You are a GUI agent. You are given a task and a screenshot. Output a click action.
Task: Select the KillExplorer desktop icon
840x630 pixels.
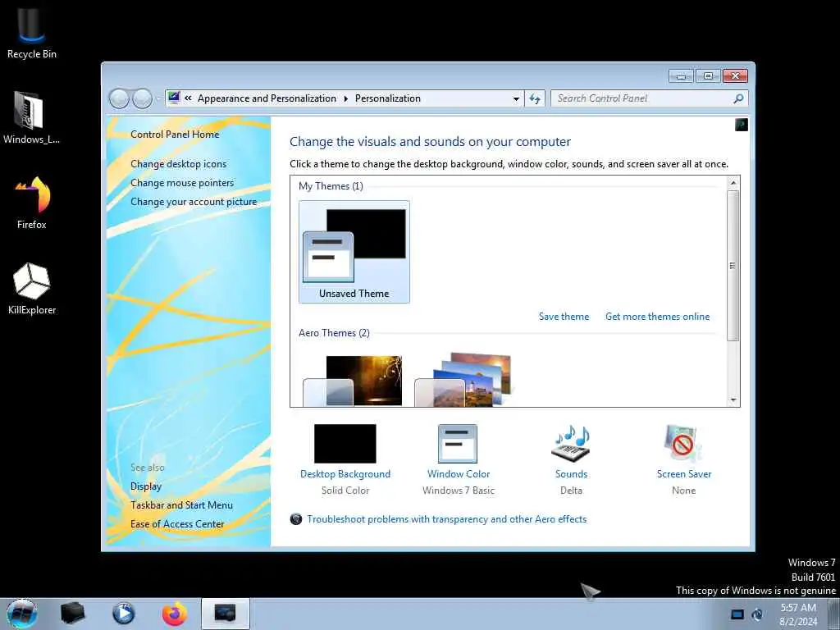point(32,288)
